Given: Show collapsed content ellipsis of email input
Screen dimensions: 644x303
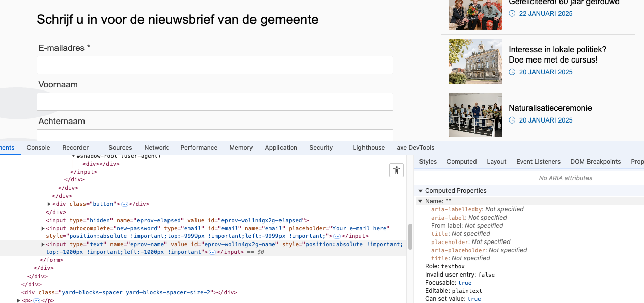Looking at the screenshot, I should click(x=337, y=236).
